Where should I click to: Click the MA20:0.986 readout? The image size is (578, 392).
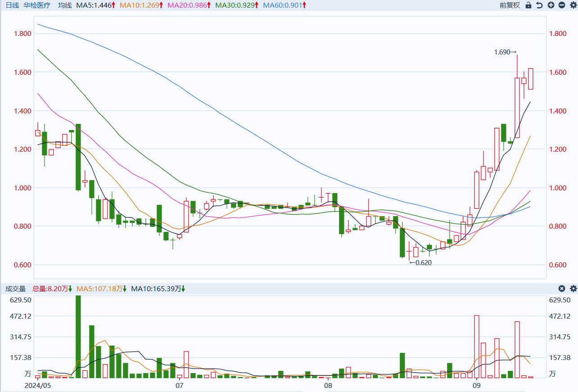[189, 5]
